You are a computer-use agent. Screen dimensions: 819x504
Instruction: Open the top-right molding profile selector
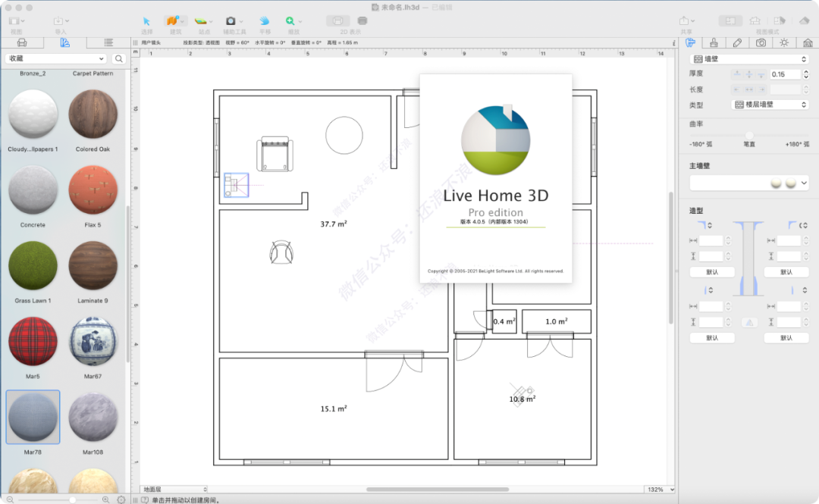click(798, 225)
